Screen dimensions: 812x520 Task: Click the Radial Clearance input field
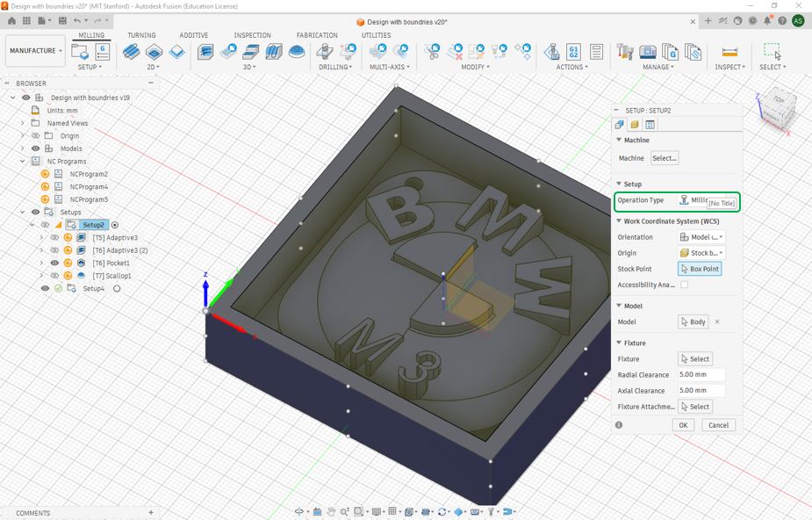click(x=701, y=374)
